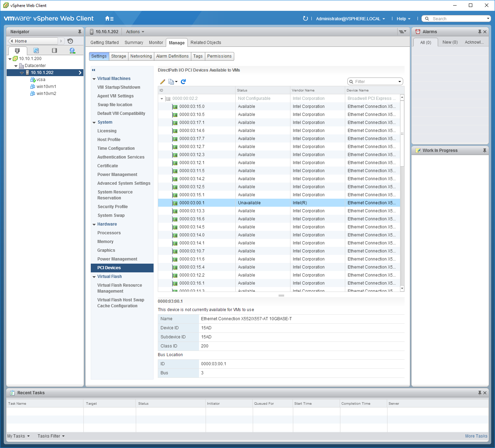Select the Networking sub-tab
The height and width of the screenshot is (448, 495).
(x=141, y=56)
